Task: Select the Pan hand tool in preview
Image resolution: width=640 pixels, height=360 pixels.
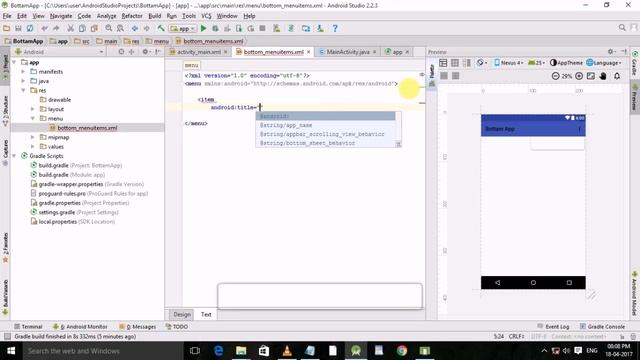Action: point(603,76)
